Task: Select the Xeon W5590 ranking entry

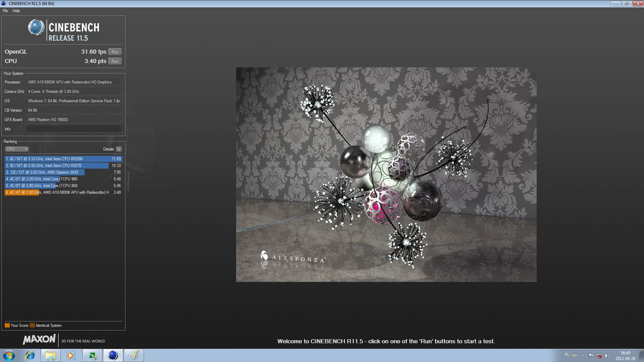Action: (63, 159)
